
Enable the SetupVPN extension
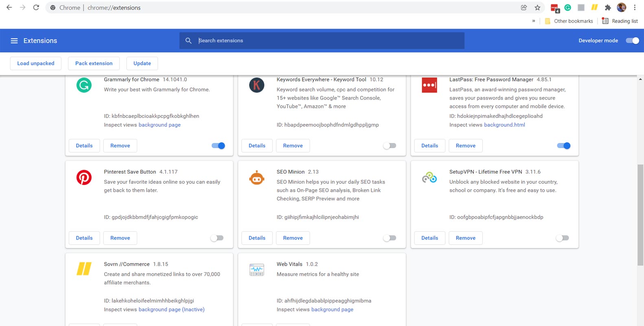562,238
